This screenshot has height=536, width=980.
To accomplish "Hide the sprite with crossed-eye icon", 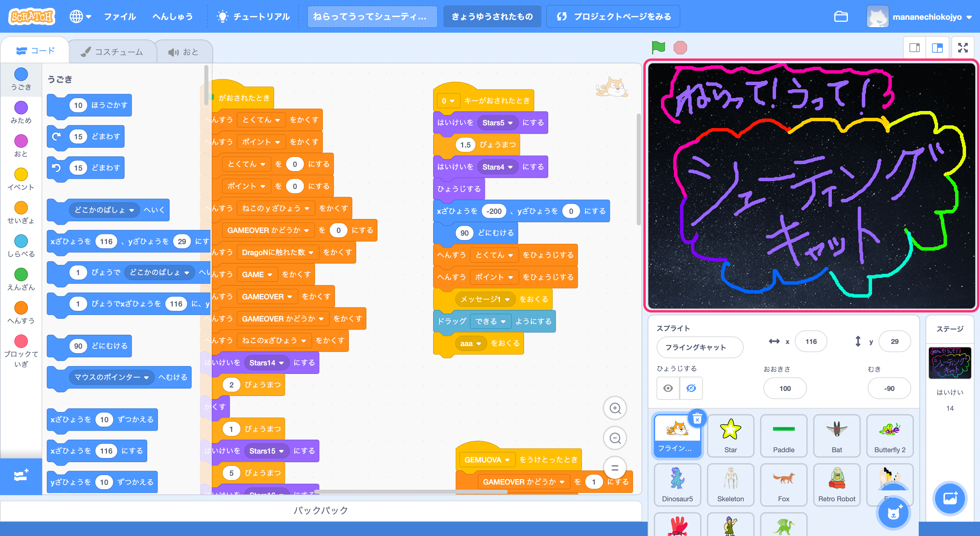I will click(691, 388).
